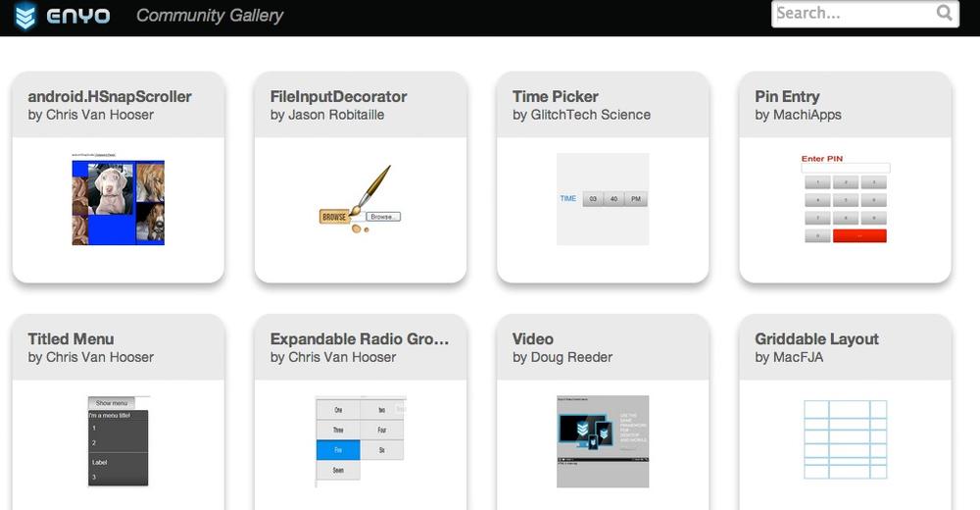The width and height of the screenshot is (980, 510).
Task: Open the android.HSnapScroller dog photos thumbnail
Action: 119,202
